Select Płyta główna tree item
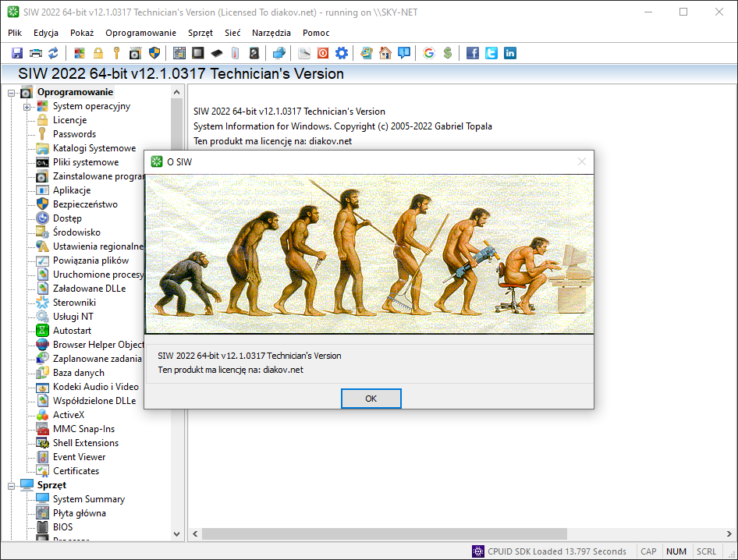Image resolution: width=738 pixels, height=560 pixels. click(79, 513)
